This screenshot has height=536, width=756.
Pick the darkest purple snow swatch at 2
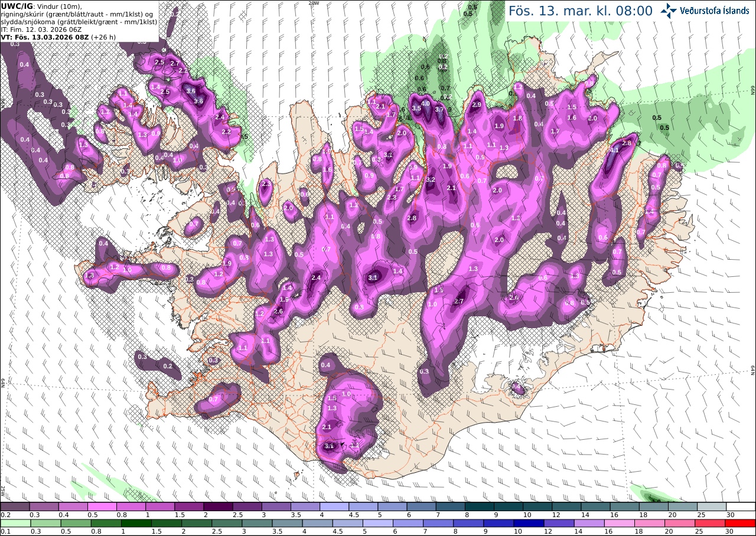tap(217, 506)
